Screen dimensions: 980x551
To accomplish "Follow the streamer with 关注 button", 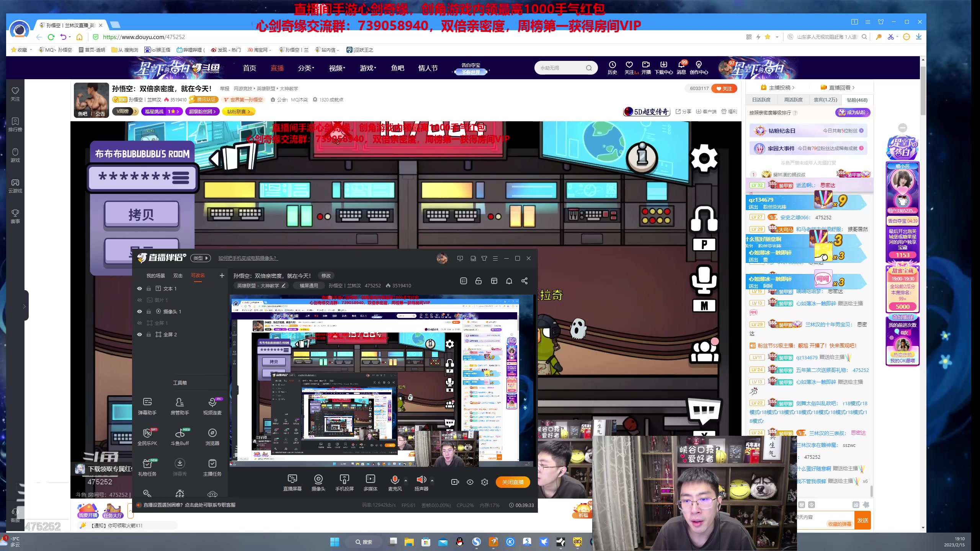I will pyautogui.click(x=724, y=88).
